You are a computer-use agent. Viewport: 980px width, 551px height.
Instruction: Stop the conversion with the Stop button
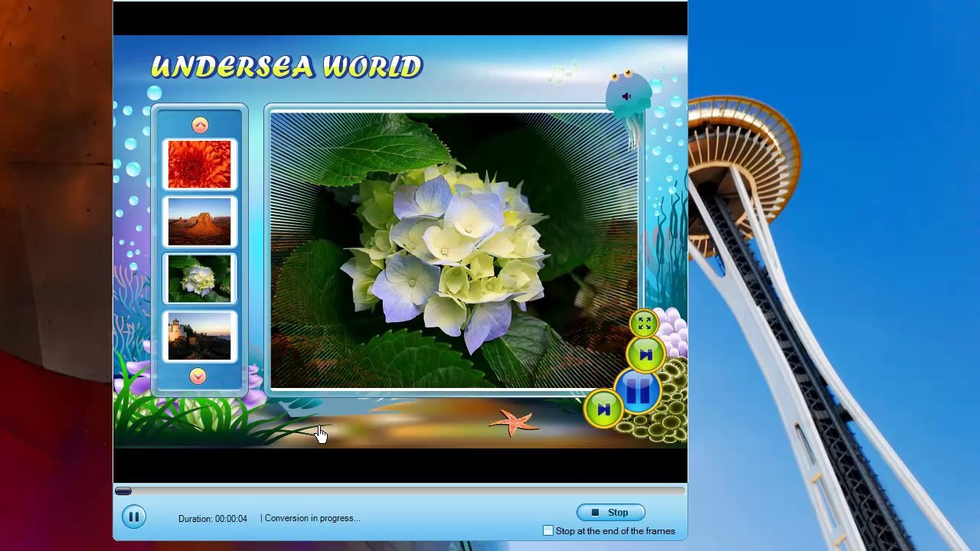(x=610, y=513)
